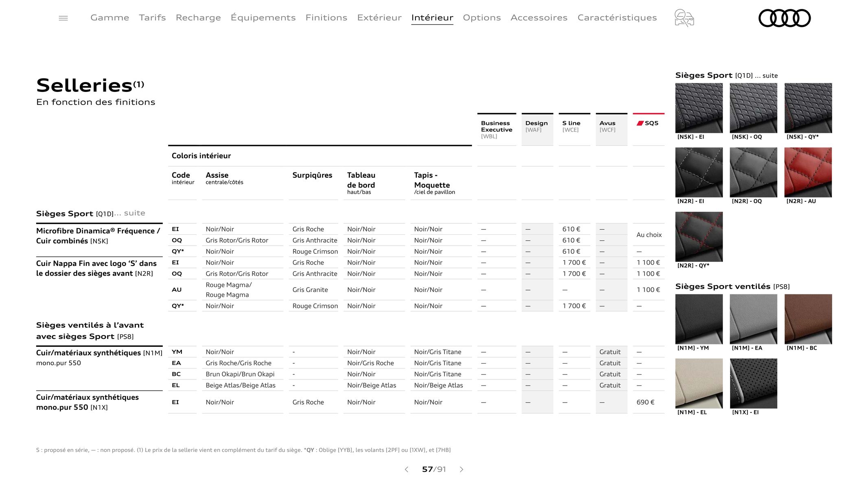Select the Intérieur tab
Screen dimensions: 868x488
[432, 17]
